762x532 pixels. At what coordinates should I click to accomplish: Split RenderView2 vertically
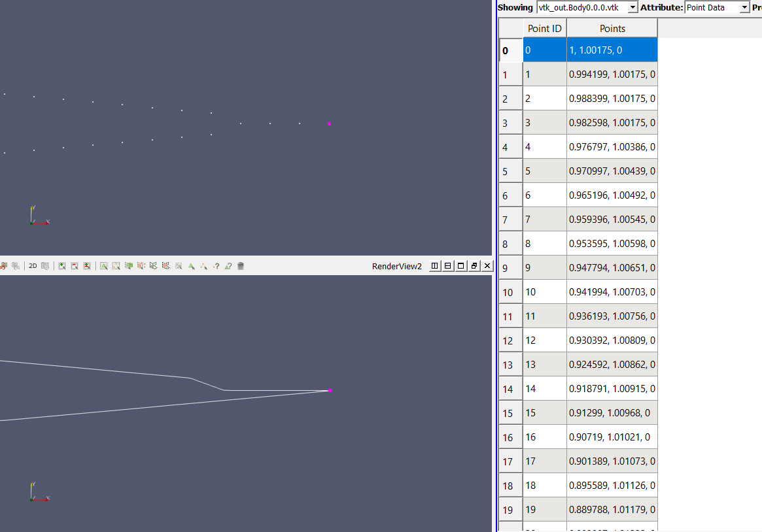tap(447, 266)
